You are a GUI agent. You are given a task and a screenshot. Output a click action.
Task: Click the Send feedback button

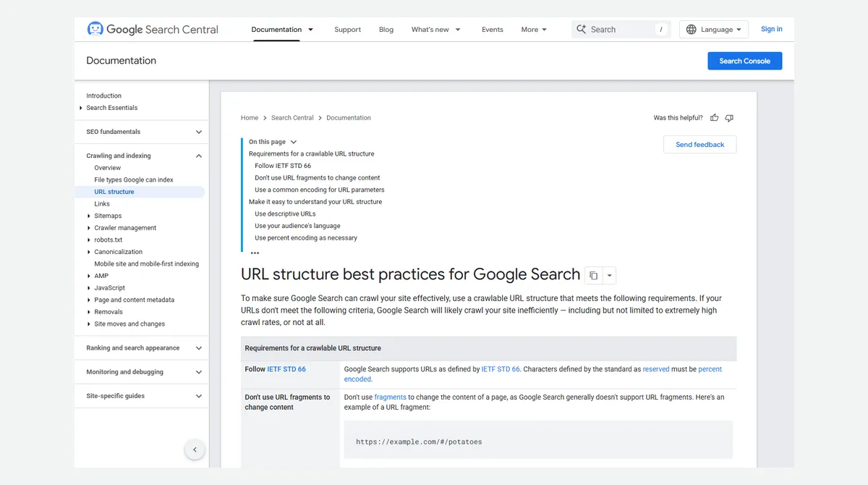click(x=699, y=145)
